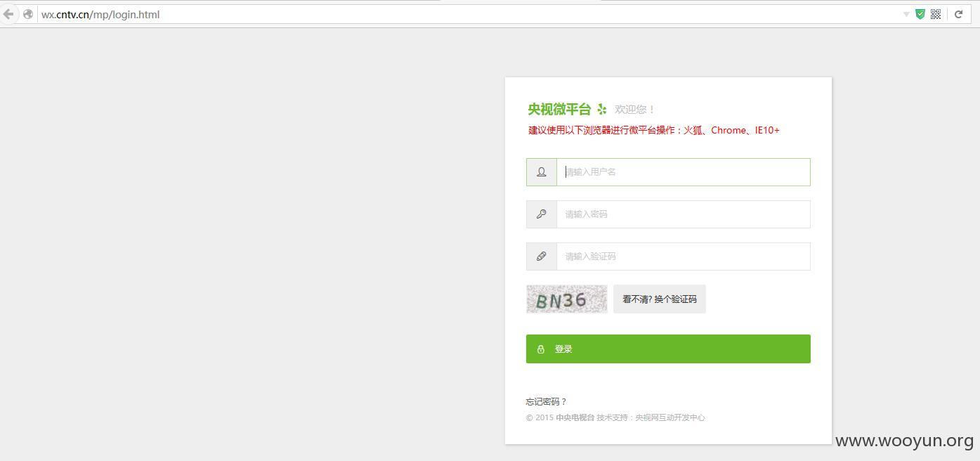
Task: Click 技术支持：央视网互动开发中心 footer text
Action: 651,417
